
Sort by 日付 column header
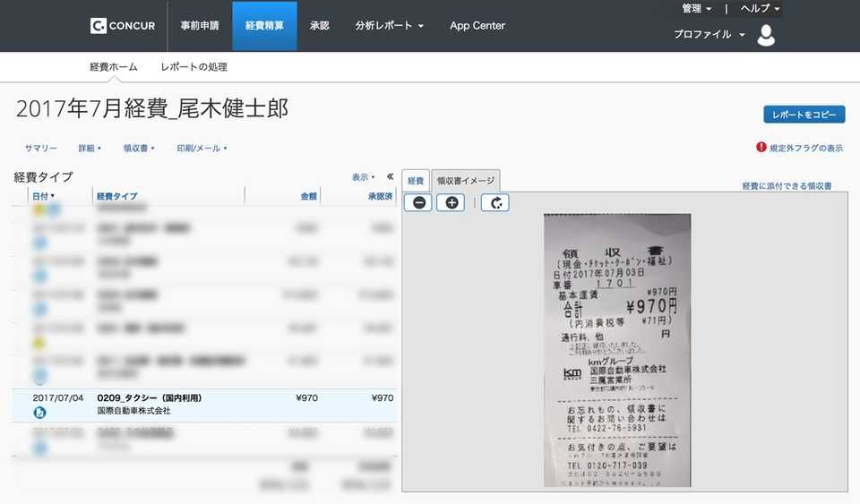point(43,196)
